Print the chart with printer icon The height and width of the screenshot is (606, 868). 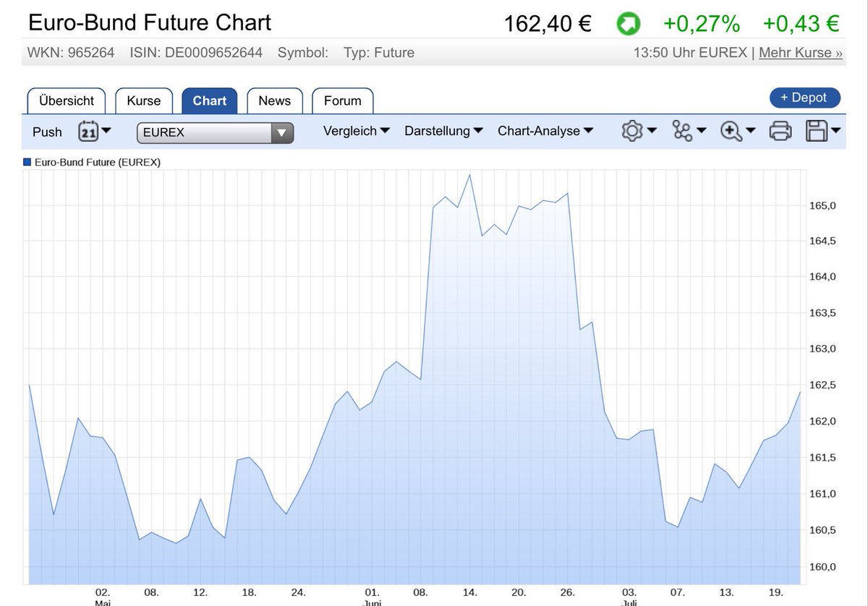click(x=780, y=131)
